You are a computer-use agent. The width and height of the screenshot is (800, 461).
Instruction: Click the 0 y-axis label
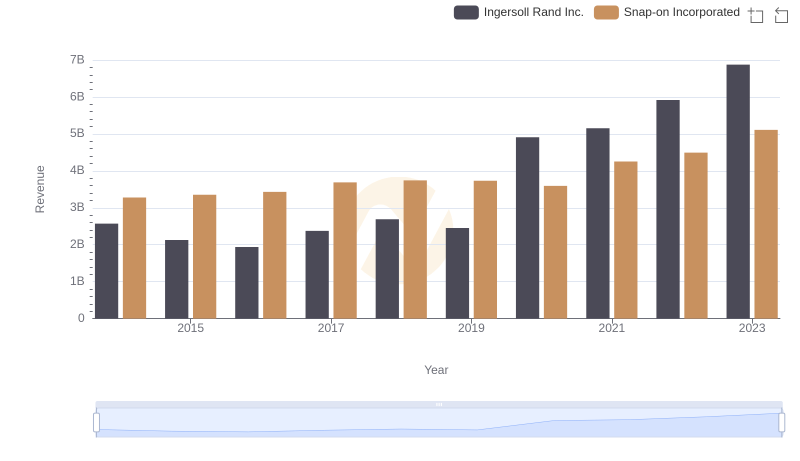pyautogui.click(x=81, y=318)
